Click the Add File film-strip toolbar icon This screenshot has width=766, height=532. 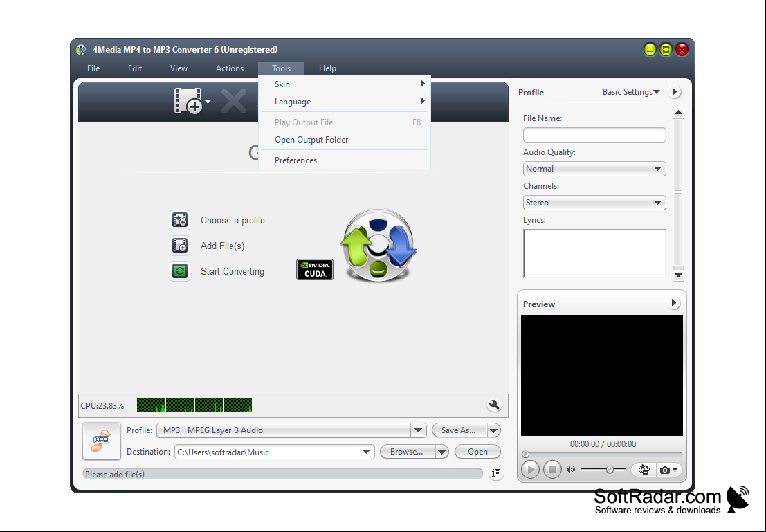(188, 101)
